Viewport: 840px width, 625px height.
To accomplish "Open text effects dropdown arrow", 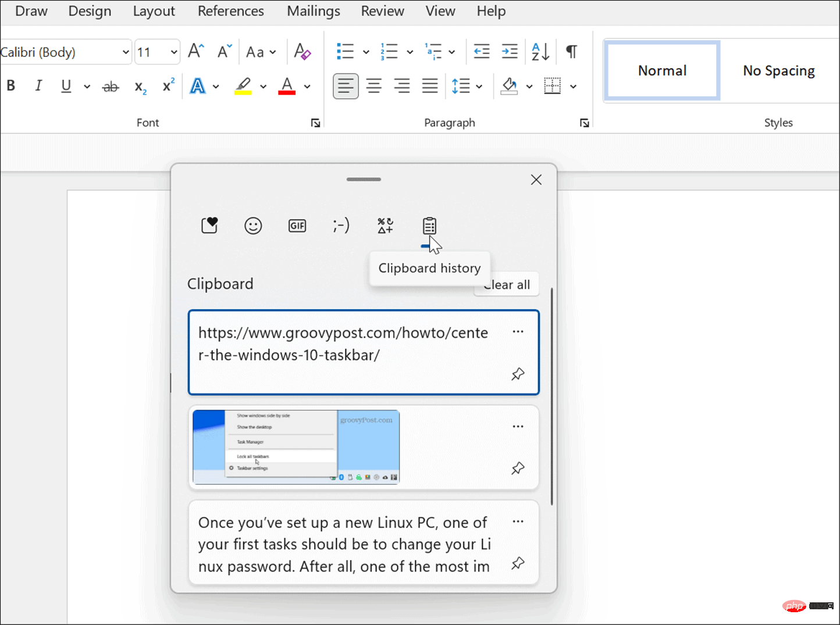I will pos(216,87).
